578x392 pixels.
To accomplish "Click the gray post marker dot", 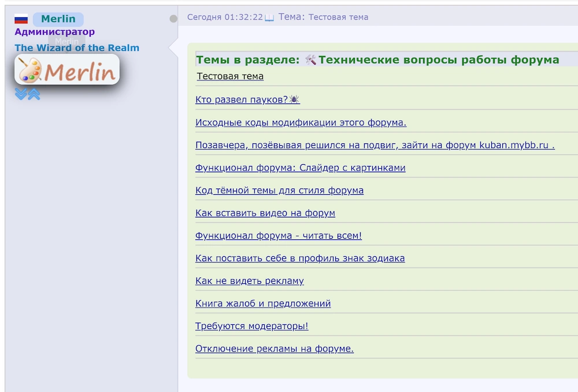I will pyautogui.click(x=173, y=18).
